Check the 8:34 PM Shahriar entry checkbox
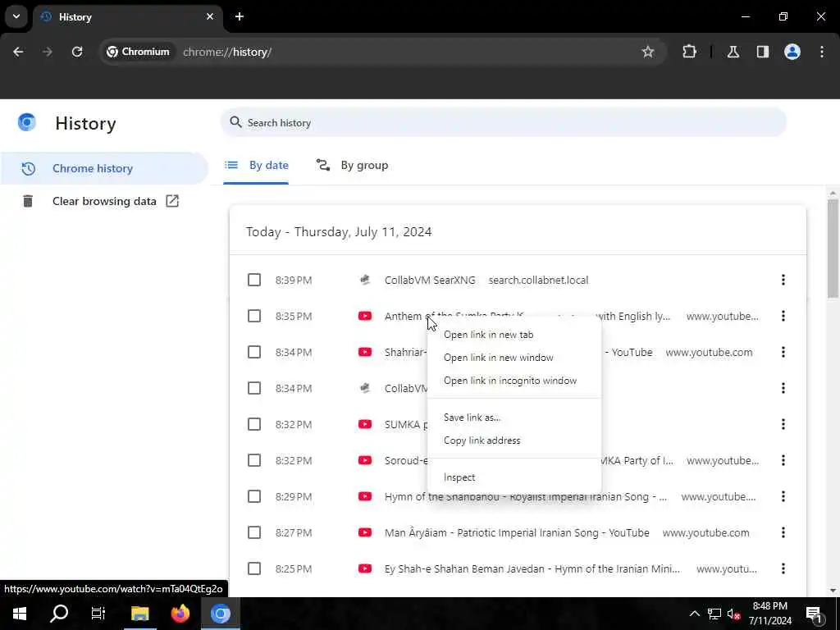 254,352
